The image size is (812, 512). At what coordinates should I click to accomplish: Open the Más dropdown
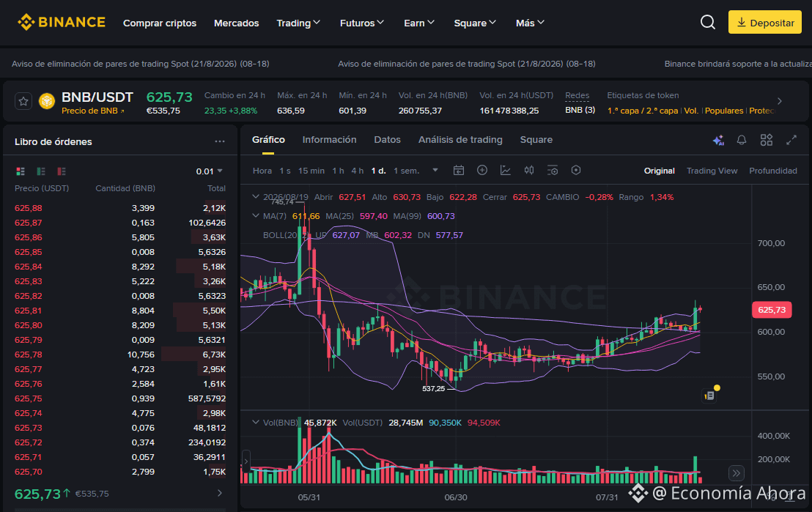(530, 23)
